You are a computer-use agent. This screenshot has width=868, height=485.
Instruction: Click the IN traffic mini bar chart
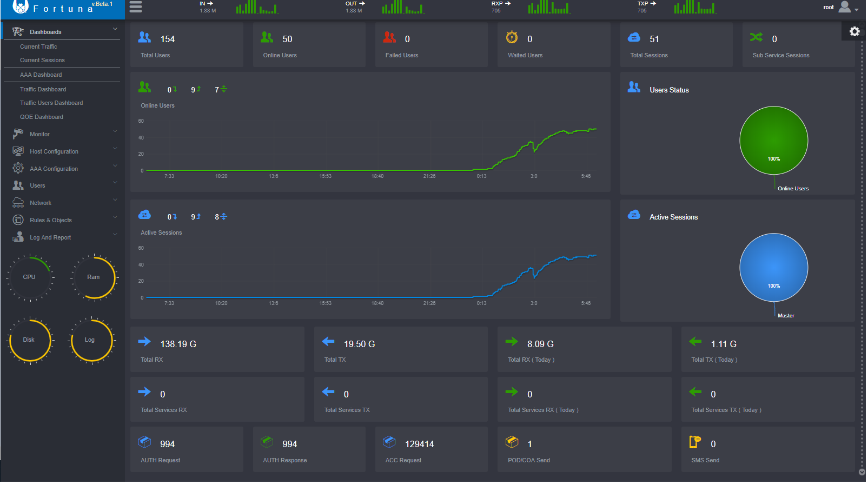point(257,7)
